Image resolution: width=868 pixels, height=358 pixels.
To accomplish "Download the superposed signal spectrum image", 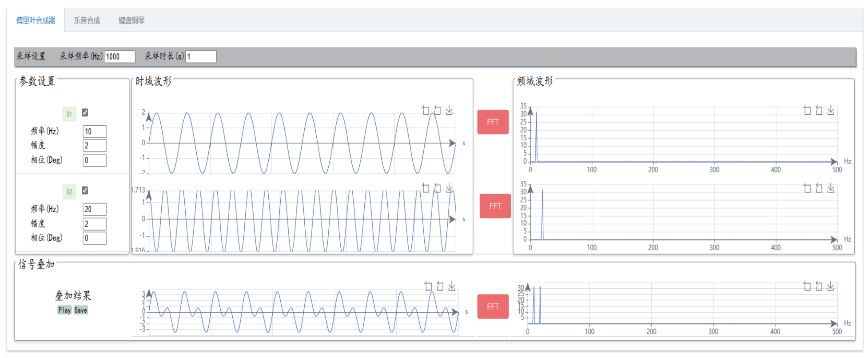I will coord(831,286).
